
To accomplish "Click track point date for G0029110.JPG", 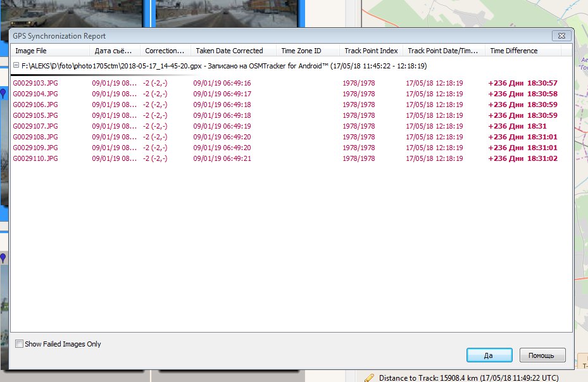I will (434, 158).
